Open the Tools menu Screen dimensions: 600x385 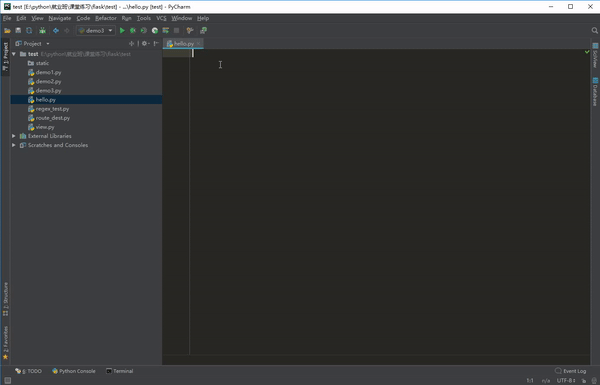[143, 18]
